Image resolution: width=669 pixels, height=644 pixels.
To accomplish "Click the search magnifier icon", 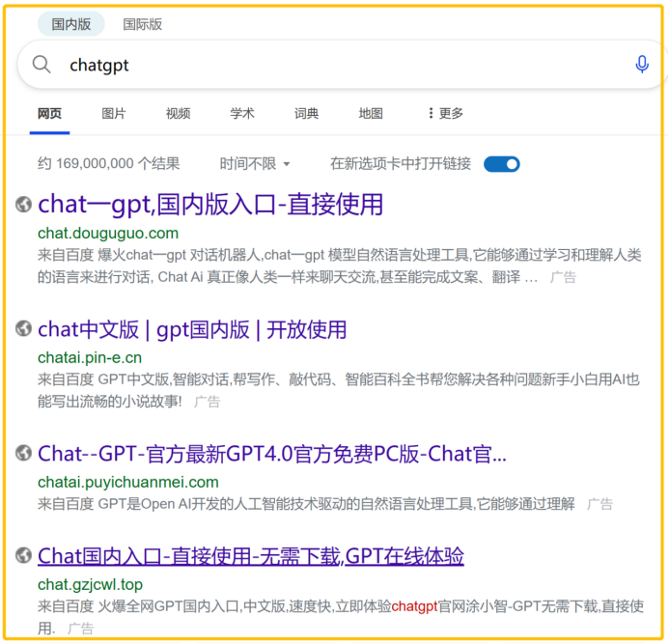I will tap(42, 65).
